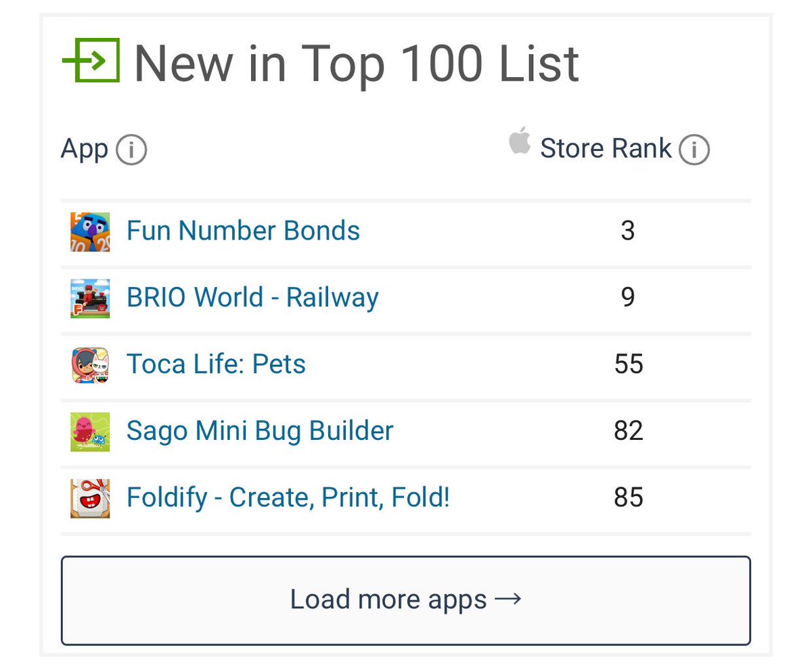Click the App column header text
Viewport: 812px width, 668px height.
pyautogui.click(x=85, y=150)
